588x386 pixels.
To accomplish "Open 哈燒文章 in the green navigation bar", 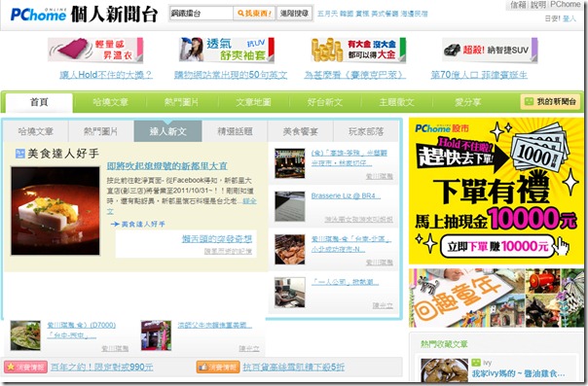I will (110, 102).
